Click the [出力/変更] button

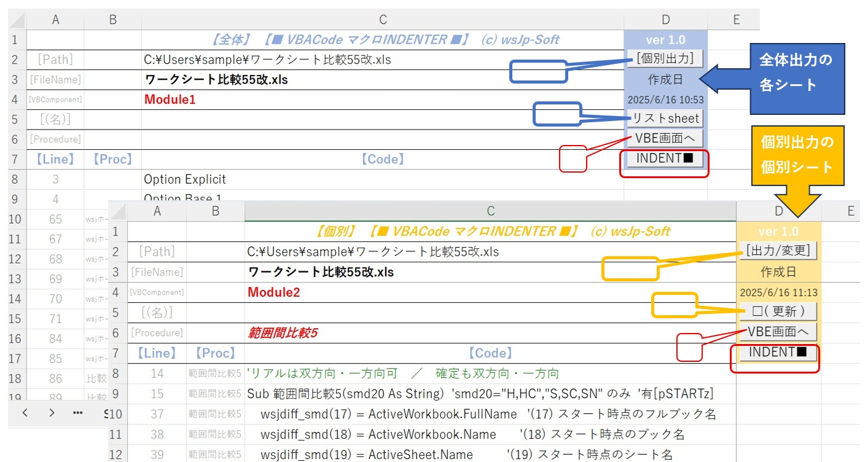779,251
